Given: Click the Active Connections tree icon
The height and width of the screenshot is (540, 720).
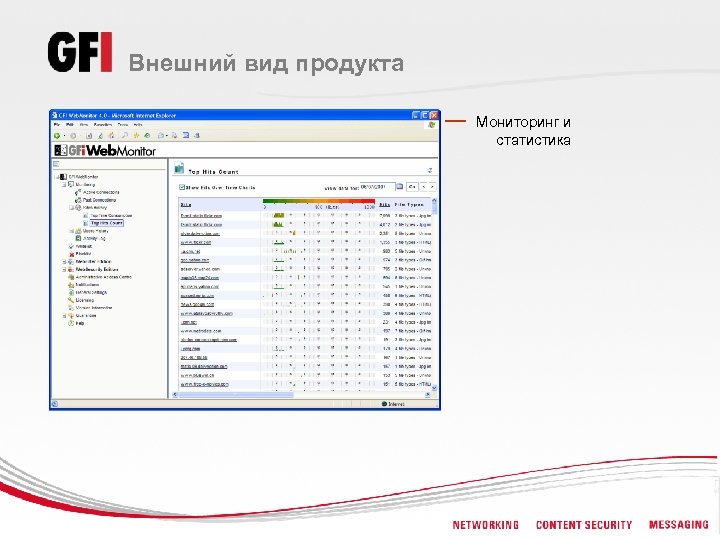Looking at the screenshot, I should tap(78, 192).
